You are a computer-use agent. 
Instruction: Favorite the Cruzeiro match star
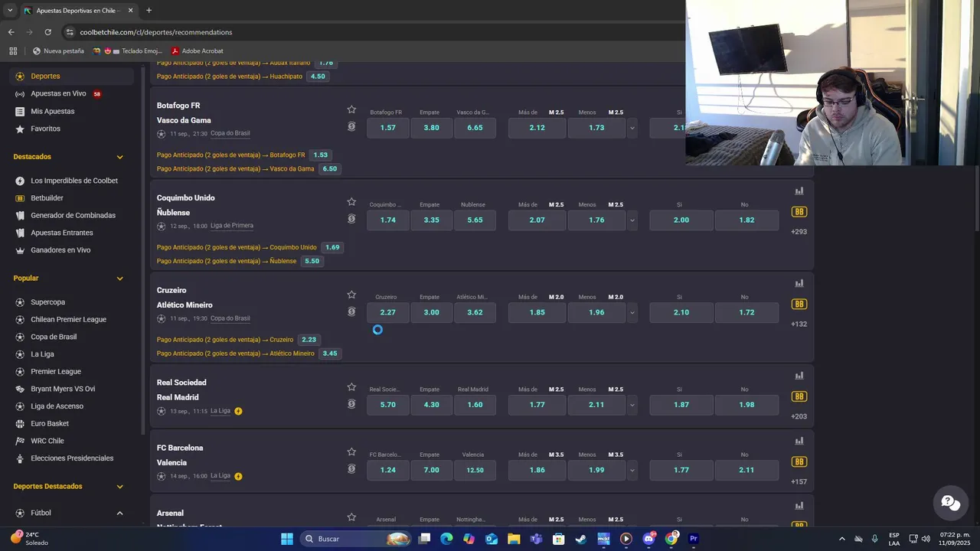(351, 295)
